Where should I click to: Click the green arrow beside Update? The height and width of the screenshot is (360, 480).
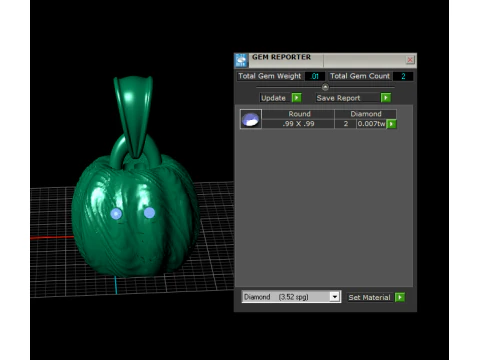296,98
